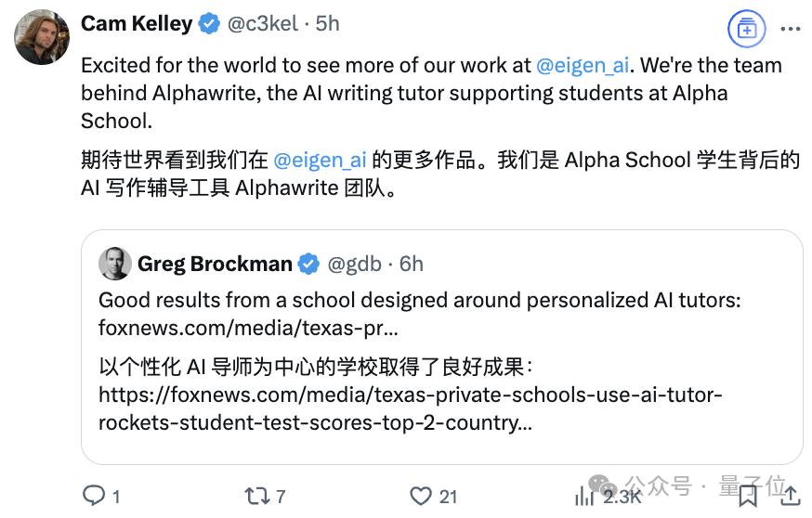This screenshot has width=812, height=518.
Task: Like the tweet with the heart icon
Action: click(421, 496)
